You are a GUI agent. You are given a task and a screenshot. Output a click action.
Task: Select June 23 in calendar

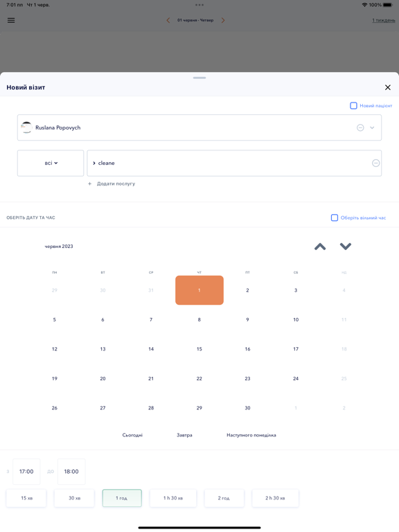pos(248,379)
